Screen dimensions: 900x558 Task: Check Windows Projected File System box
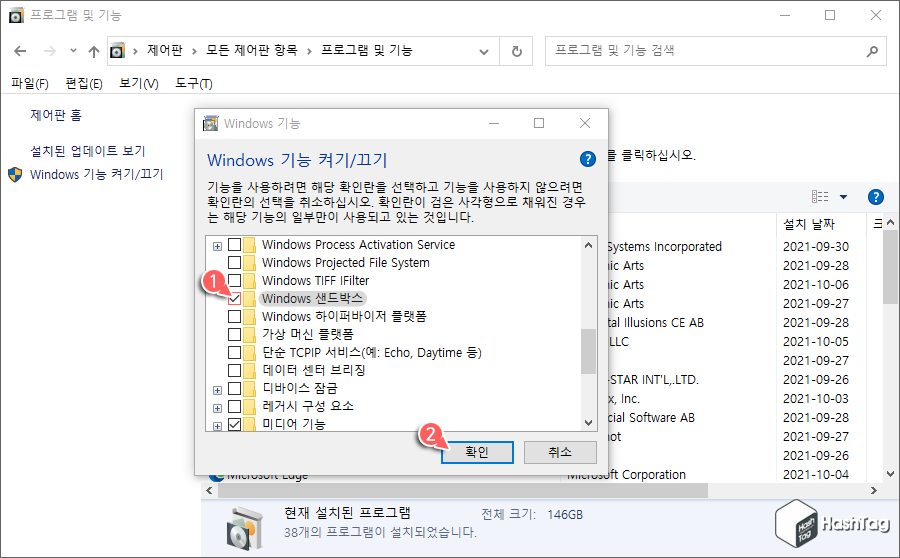(234, 262)
